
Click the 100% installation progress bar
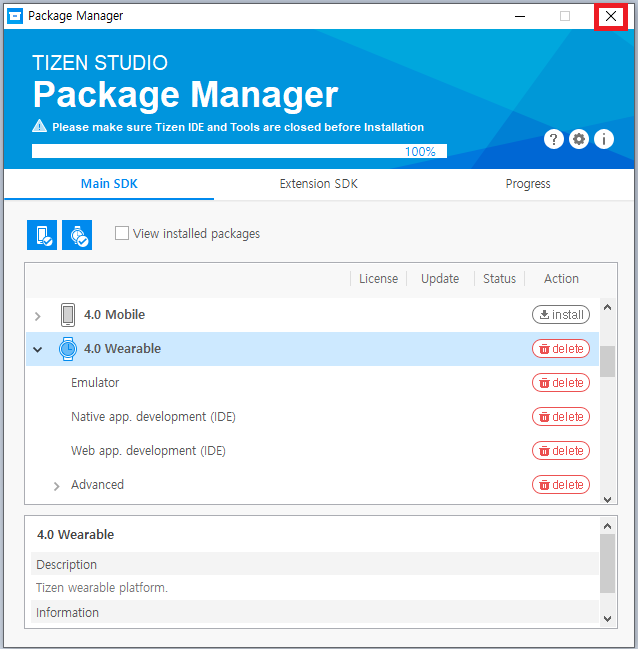(239, 151)
